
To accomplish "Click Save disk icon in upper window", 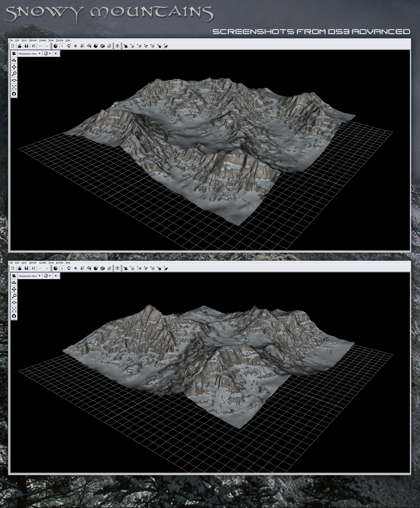I will 26,46.
